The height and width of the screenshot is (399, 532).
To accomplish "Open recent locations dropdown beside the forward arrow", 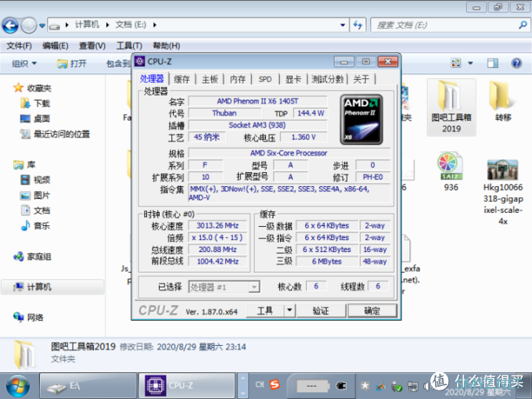I will pyautogui.click(x=42, y=26).
